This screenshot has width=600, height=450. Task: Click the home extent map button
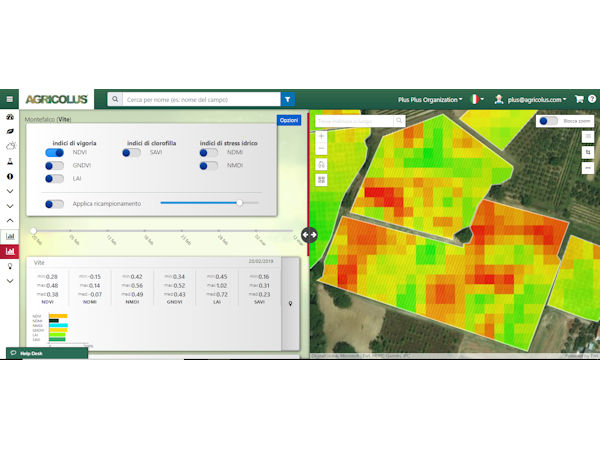[x=321, y=165]
